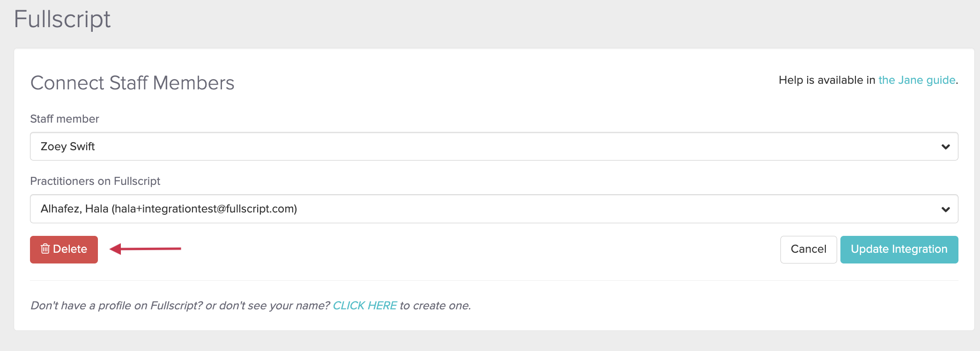Click the Alhafez, Hala practitioner name
980x351 pixels.
tap(74, 209)
